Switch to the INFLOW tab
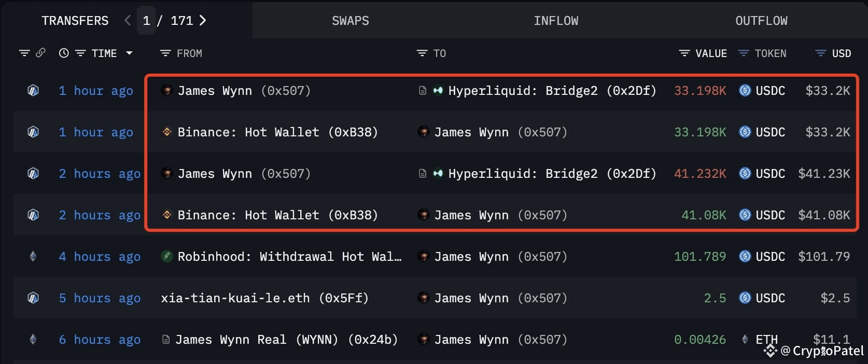 (556, 21)
